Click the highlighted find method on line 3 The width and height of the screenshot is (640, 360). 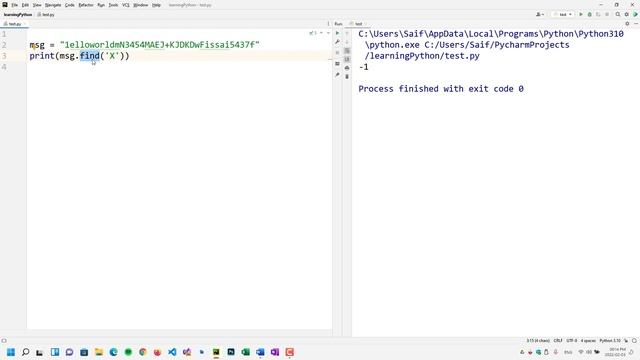tap(90, 56)
